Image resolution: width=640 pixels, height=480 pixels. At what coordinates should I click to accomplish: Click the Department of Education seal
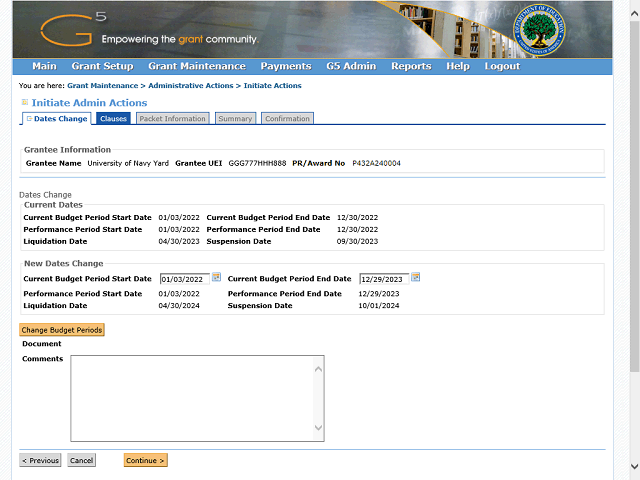[539, 30]
